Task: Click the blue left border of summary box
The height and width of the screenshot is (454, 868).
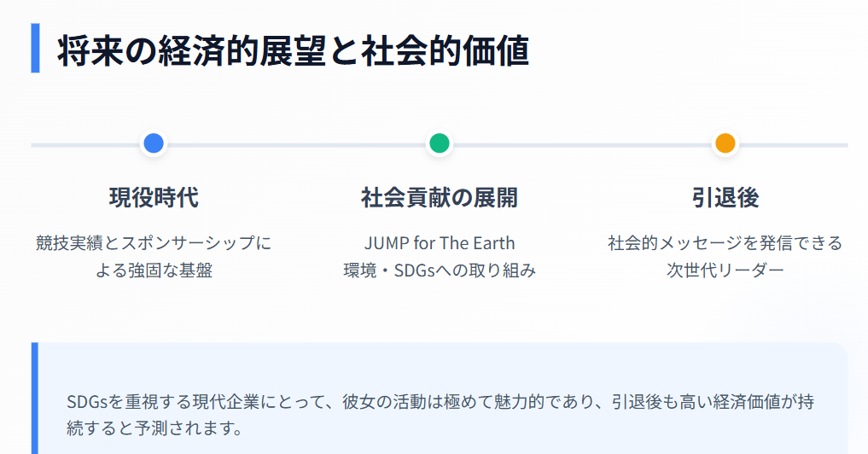Action: coord(35,398)
